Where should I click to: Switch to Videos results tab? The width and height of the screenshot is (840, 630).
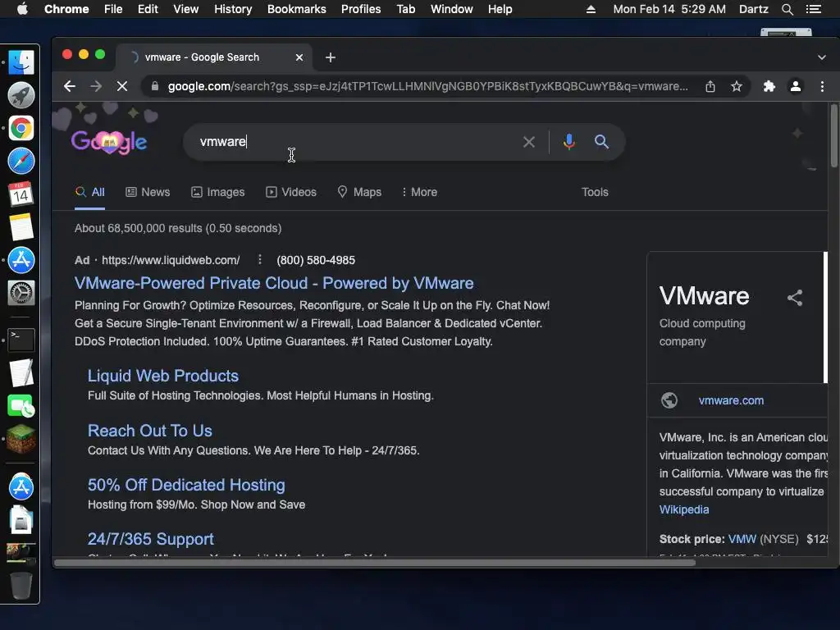[x=291, y=192]
